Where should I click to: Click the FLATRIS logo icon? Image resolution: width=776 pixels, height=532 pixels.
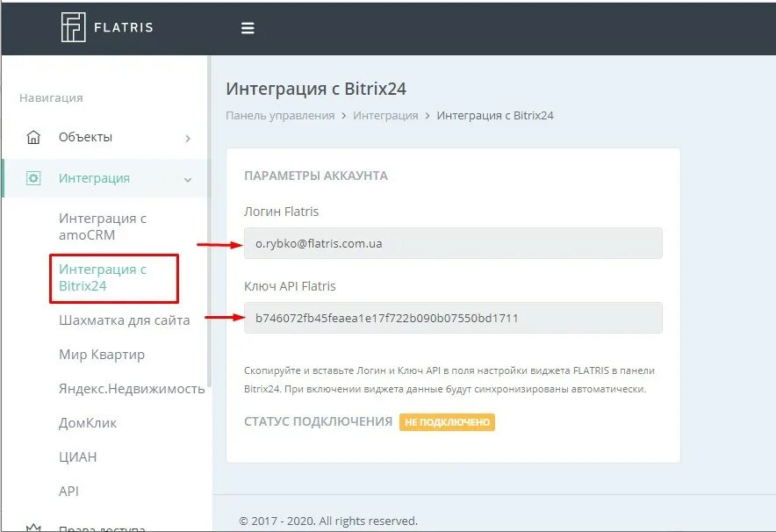pos(73,26)
